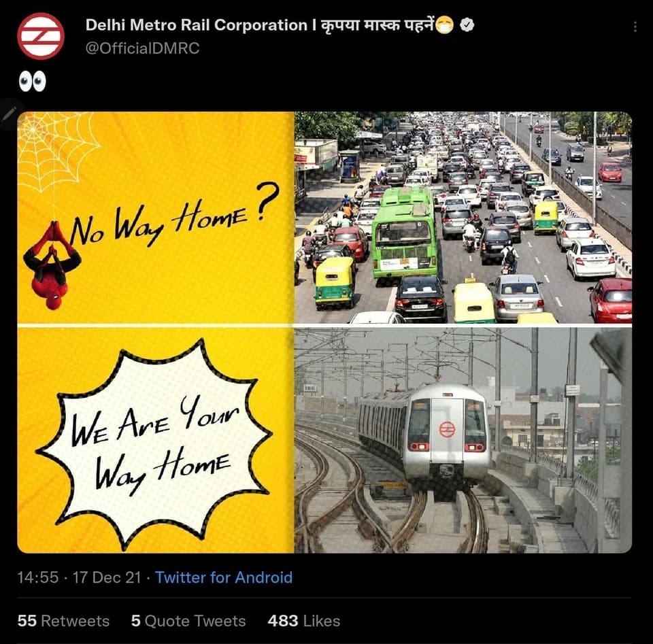
Task: Click the upside-down Spider-Man figure
Action: pyautogui.click(x=52, y=266)
